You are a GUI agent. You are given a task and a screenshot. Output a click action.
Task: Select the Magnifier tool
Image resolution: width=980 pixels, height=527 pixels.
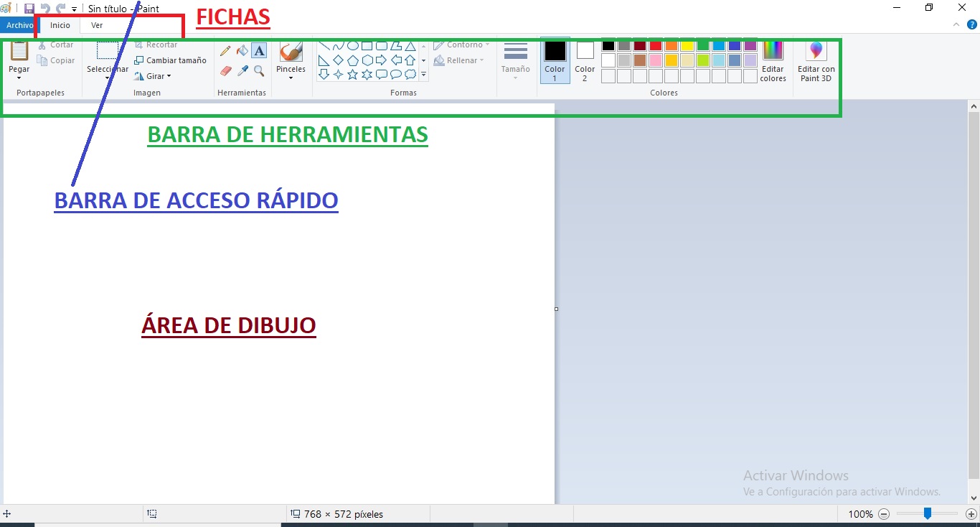coord(258,71)
